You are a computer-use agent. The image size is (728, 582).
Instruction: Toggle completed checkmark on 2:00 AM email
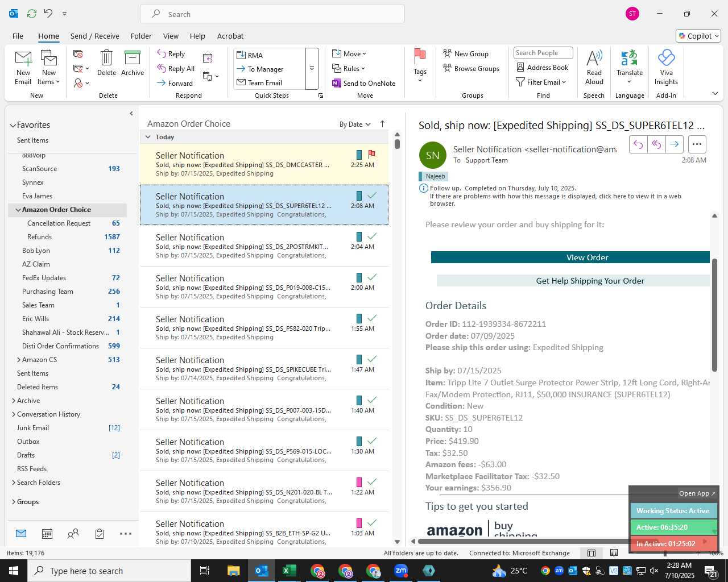[x=372, y=277]
